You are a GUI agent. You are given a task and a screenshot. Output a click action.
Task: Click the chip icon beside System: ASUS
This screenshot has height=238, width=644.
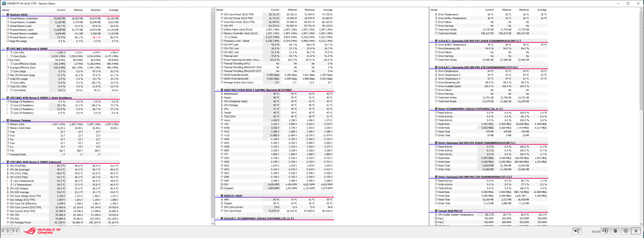tap(8, 14)
